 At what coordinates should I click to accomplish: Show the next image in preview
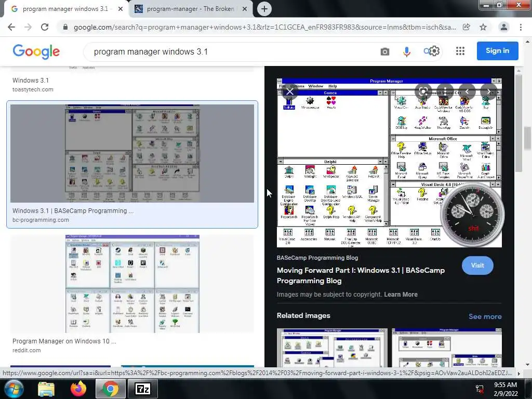[489, 91]
